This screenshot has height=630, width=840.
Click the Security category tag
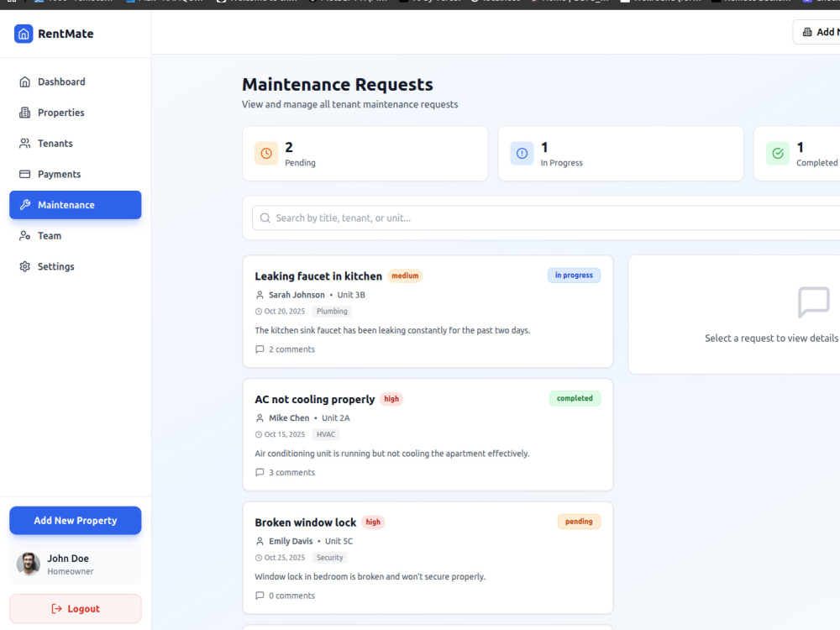coord(329,558)
